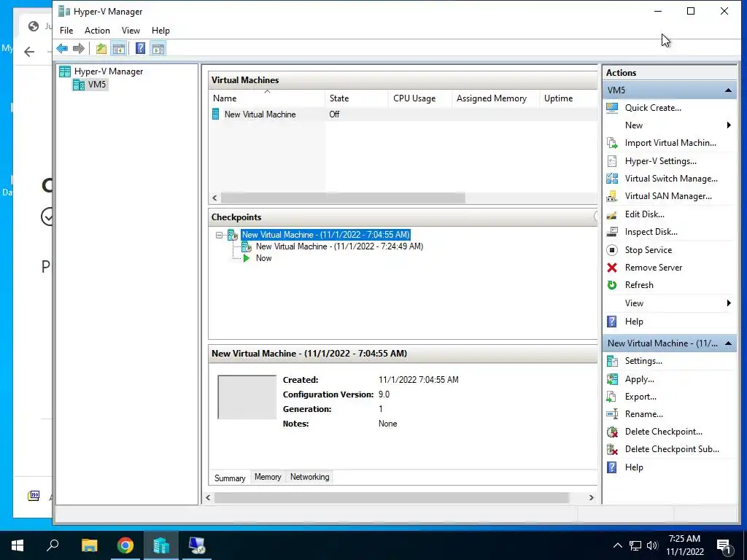Click the Help link under checkpoint actions
Image resolution: width=747 pixels, height=560 pixels.
click(634, 467)
